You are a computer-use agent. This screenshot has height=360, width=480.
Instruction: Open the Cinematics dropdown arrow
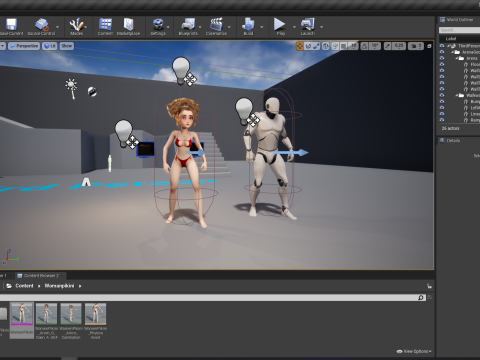tap(229, 27)
